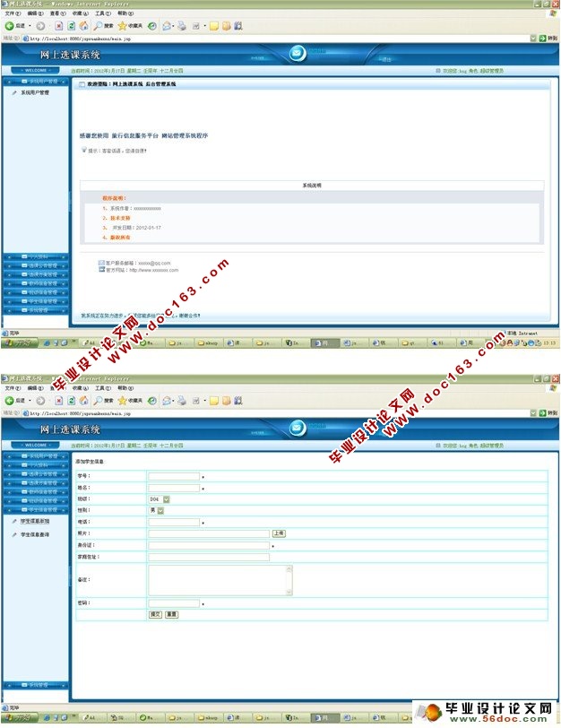
Task: Click the Refresh icon in upper browser toolbar
Action: point(72,26)
